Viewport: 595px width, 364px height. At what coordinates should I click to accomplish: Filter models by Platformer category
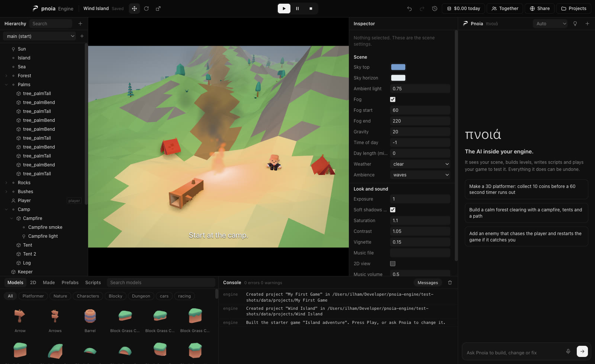[x=33, y=296]
